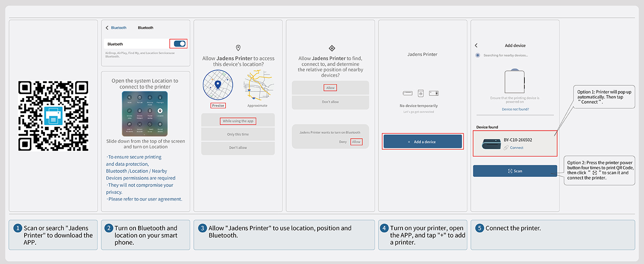This screenshot has height=264, width=644.
Task: Choose "Only this time" location option
Action: [x=238, y=134]
